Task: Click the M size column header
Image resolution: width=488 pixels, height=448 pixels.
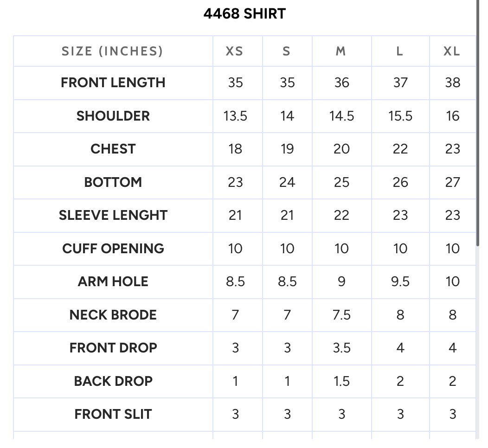Action: pos(341,51)
